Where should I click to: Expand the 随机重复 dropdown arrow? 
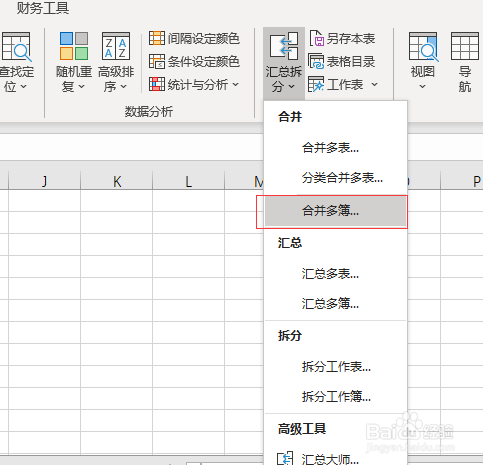(x=82, y=86)
